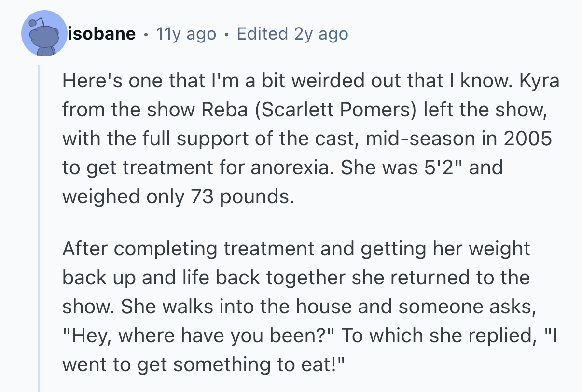The height and width of the screenshot is (392, 582).
Task: Click the isobane user avatar icon
Action: click(44, 34)
